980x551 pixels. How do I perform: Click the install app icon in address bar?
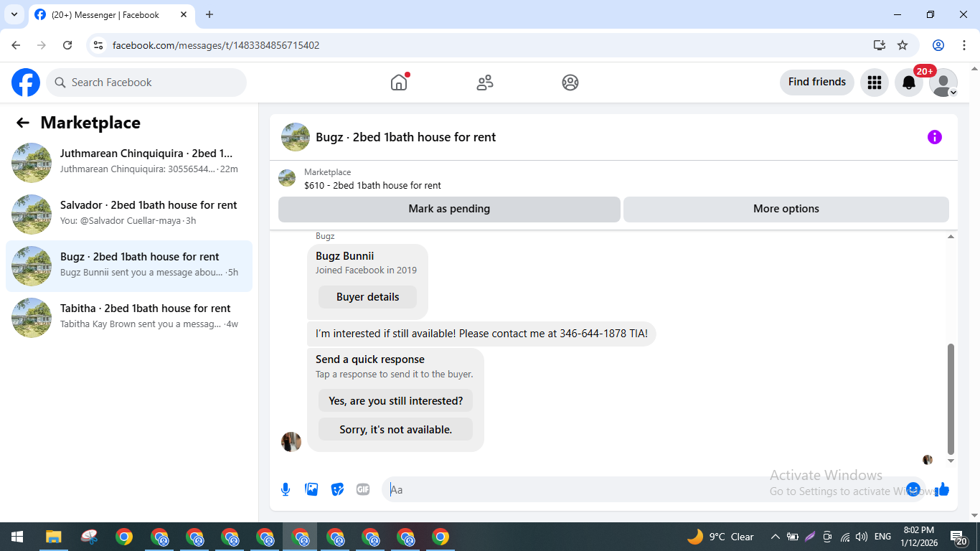pos(880,45)
